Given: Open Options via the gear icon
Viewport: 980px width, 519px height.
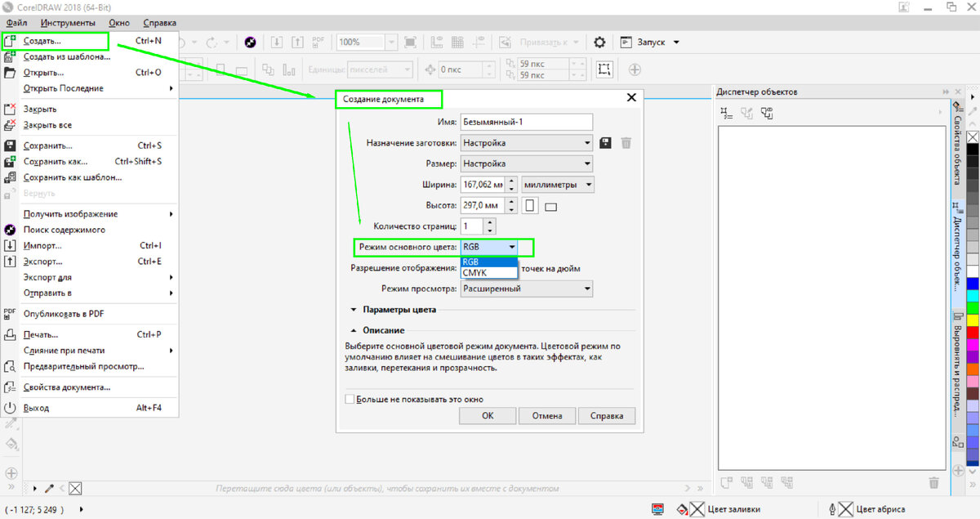Looking at the screenshot, I should (x=599, y=42).
